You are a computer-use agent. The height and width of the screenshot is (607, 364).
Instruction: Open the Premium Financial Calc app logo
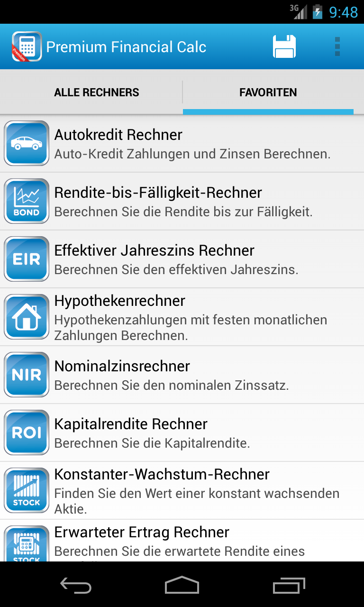click(x=27, y=46)
